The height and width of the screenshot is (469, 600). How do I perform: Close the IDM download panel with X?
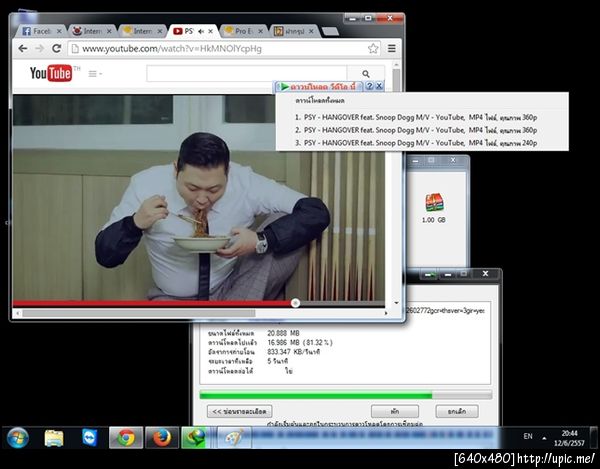(379, 86)
